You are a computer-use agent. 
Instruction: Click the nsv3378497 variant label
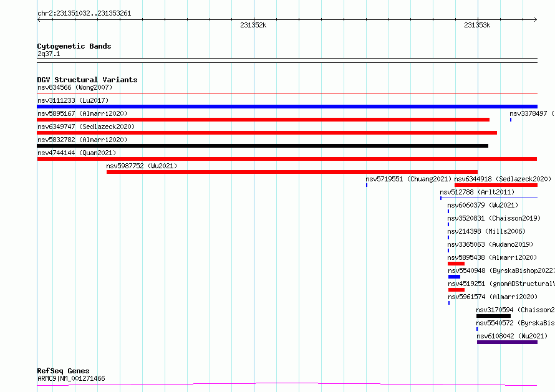532,113
